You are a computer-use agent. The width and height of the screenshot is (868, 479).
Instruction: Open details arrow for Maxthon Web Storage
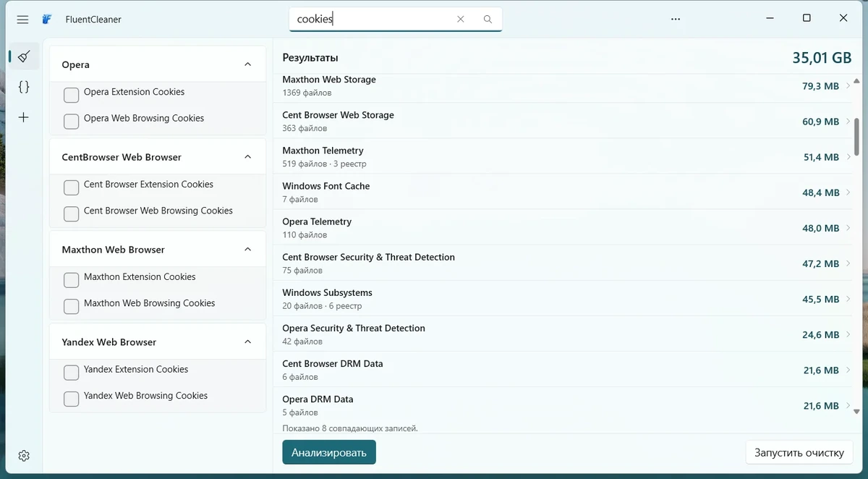point(848,86)
